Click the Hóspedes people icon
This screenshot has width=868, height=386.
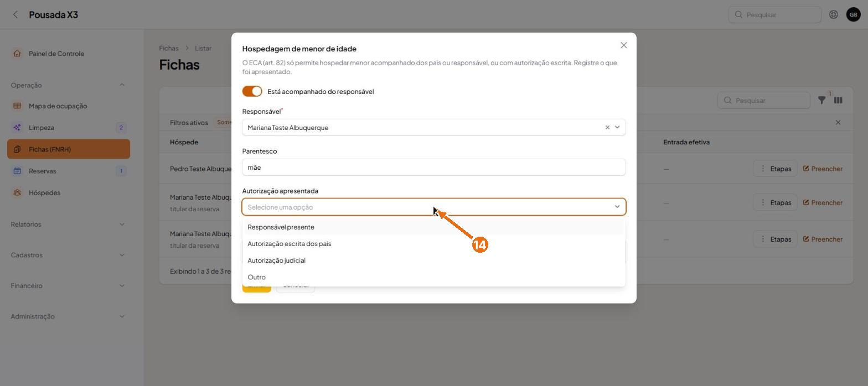(17, 192)
